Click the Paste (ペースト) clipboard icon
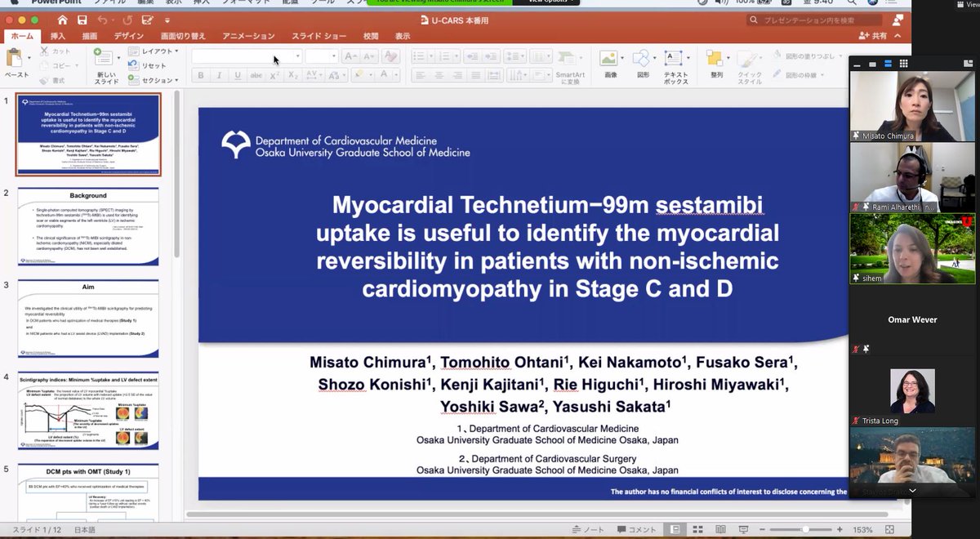This screenshot has width=980, height=539. point(15,57)
